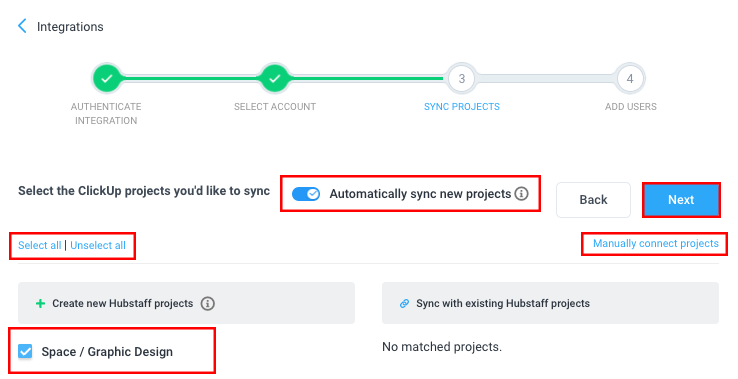The width and height of the screenshot is (738, 379).
Task: Click the Unselect all link
Action: click(x=98, y=245)
